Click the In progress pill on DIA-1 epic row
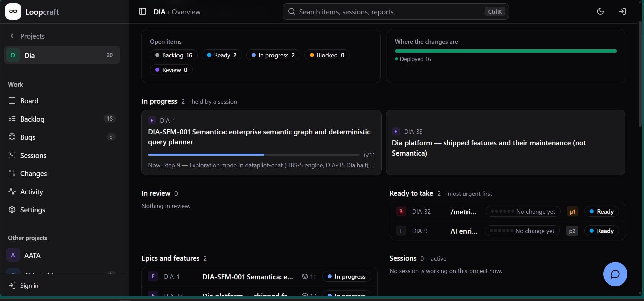Image resolution: width=644 pixels, height=301 pixels. pos(347,276)
